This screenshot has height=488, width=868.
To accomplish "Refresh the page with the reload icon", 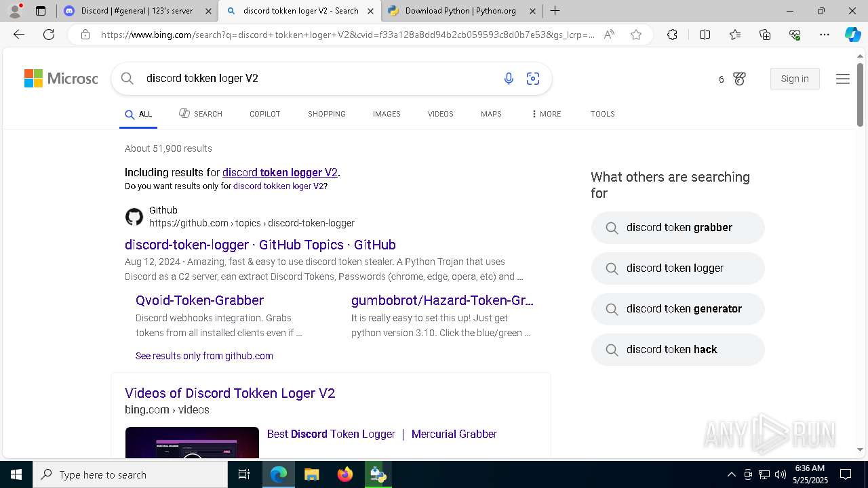I will (49, 35).
